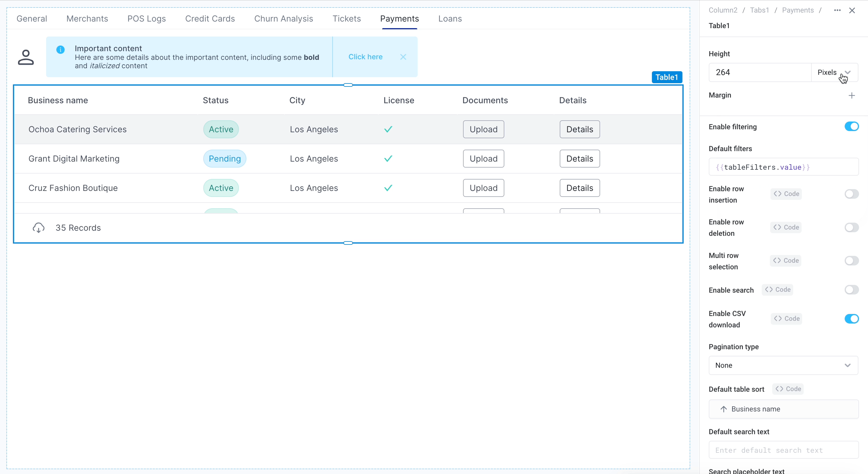Turn off Enable CSV download toggle
The image size is (868, 474).
click(x=851, y=319)
